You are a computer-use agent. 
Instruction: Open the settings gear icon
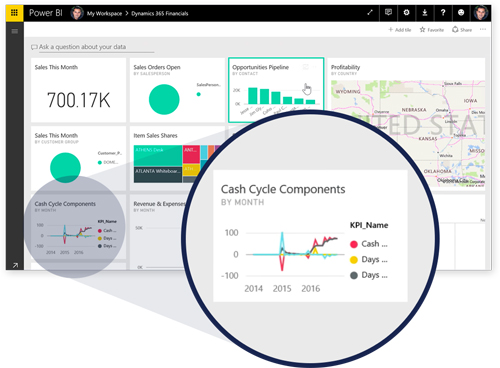coord(406,13)
